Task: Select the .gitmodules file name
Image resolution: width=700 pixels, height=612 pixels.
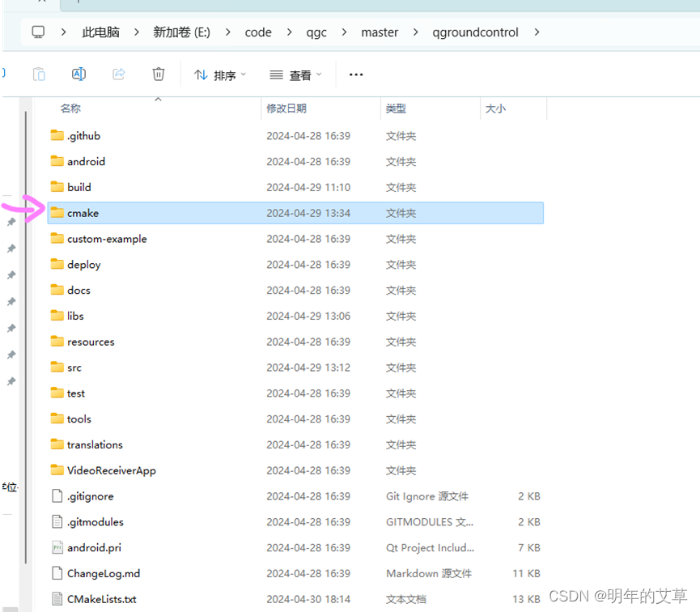Action: coord(95,522)
